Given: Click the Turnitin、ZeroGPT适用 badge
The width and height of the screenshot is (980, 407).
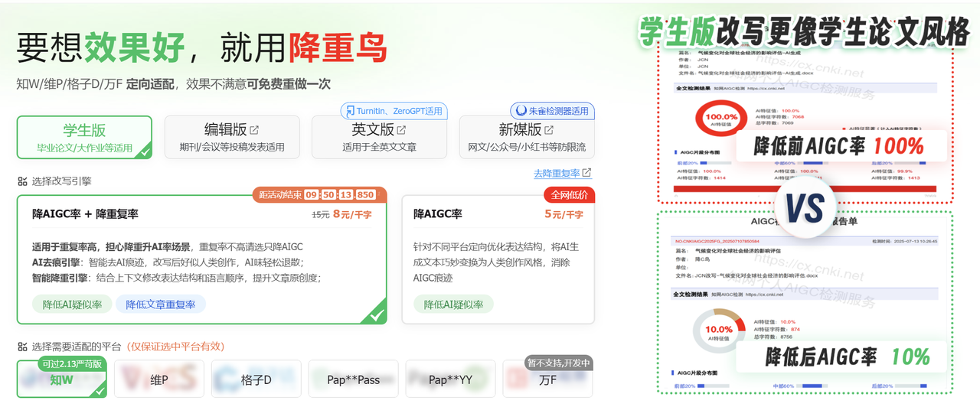Looking at the screenshot, I should (x=394, y=111).
